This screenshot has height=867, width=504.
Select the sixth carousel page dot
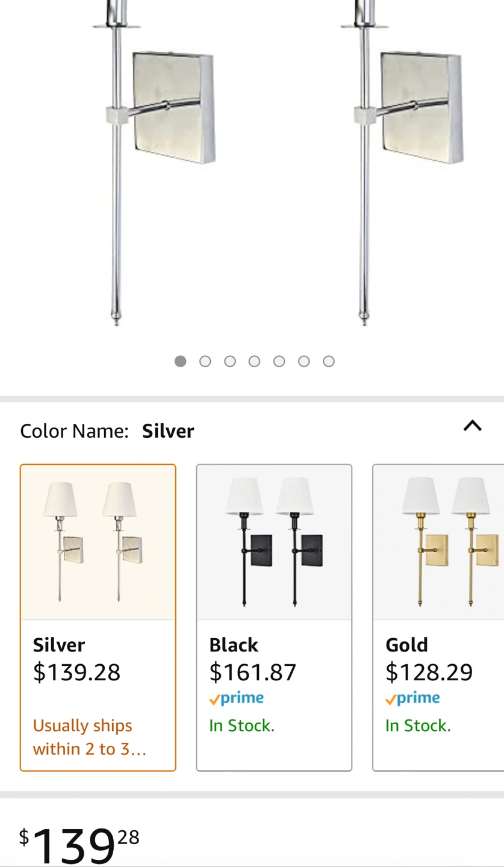click(x=304, y=361)
